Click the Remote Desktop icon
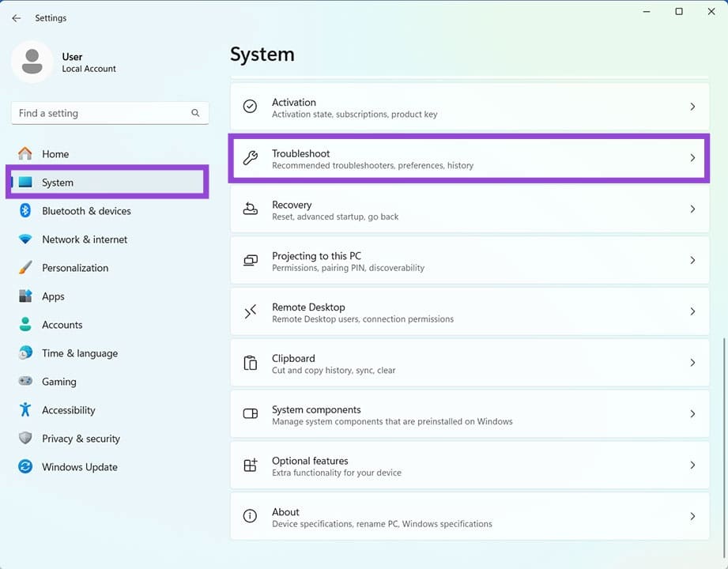The height and width of the screenshot is (569, 728). point(251,312)
